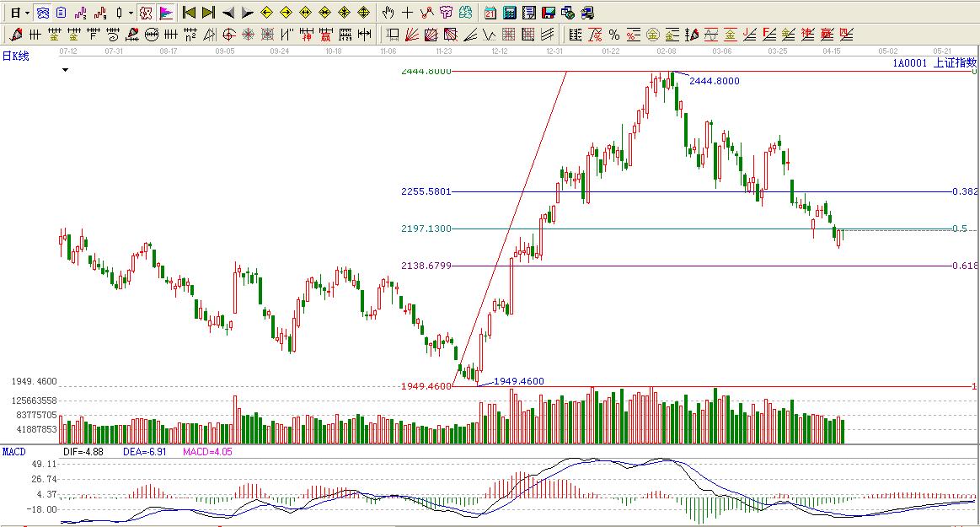Expand the candlestick style dropdown arrow

(131, 13)
